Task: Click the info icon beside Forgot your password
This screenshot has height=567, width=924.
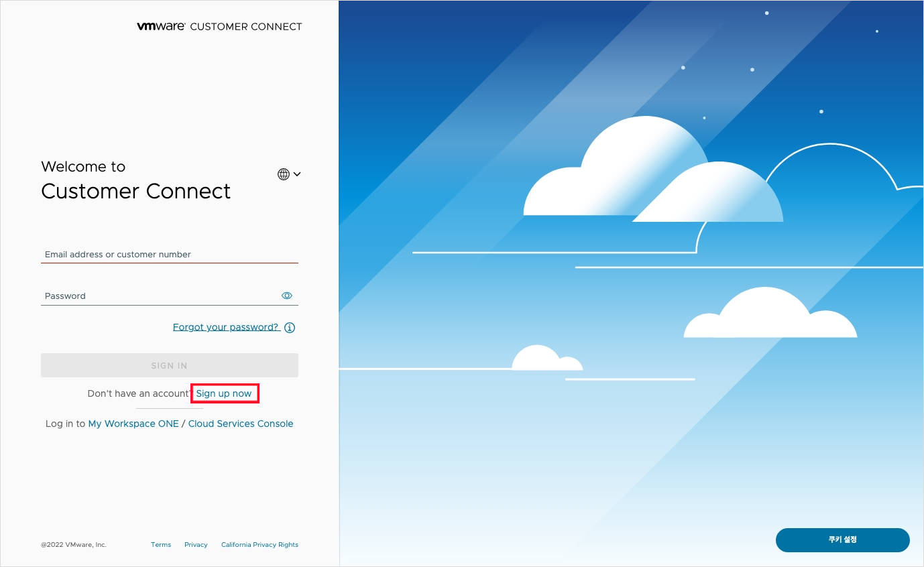Action: coord(290,328)
